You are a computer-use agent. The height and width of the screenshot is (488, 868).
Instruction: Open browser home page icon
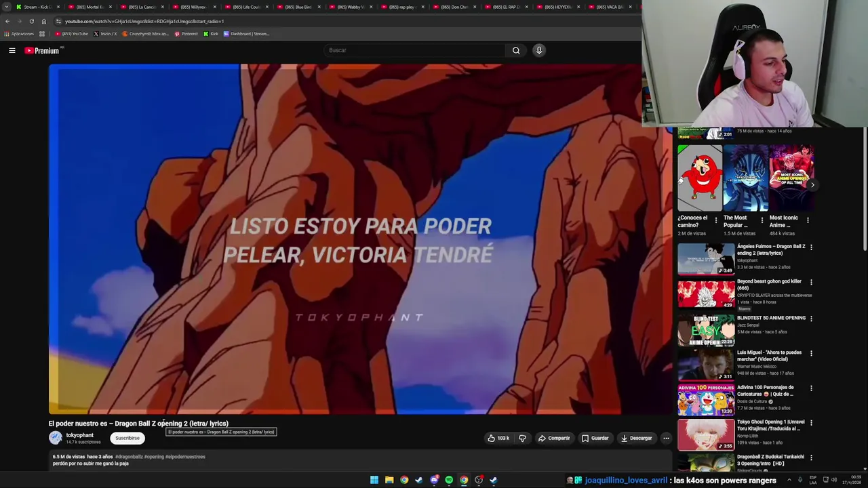[x=43, y=21]
